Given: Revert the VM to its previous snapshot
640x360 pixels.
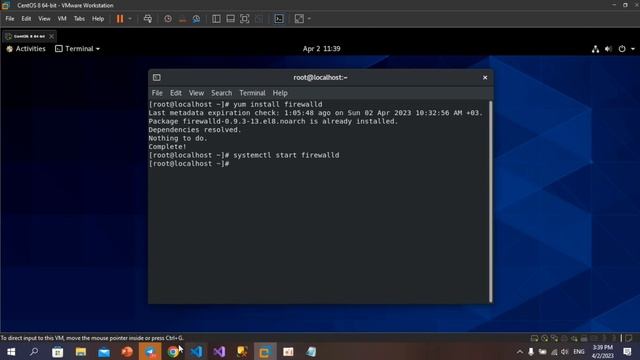Looking at the screenshot, I should pos(182,19).
